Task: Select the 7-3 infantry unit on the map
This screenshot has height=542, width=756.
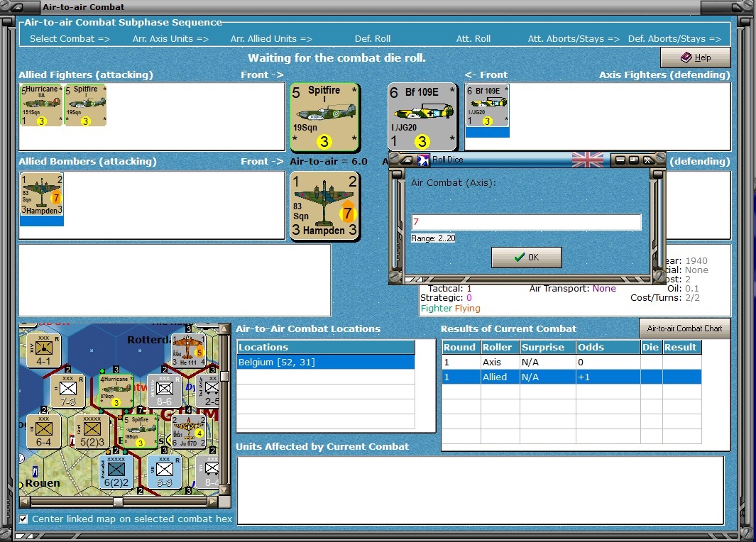Action: coord(67,391)
